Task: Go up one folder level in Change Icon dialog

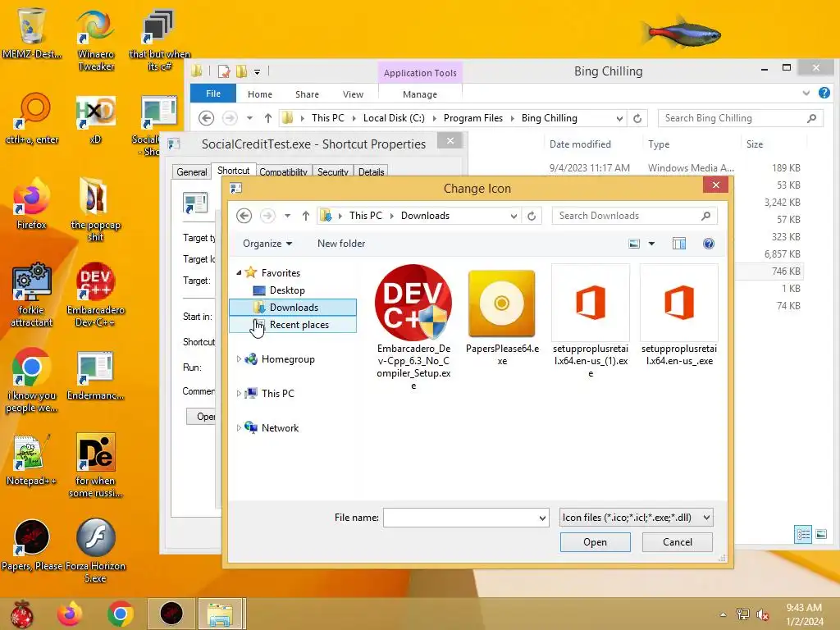Action: point(305,216)
